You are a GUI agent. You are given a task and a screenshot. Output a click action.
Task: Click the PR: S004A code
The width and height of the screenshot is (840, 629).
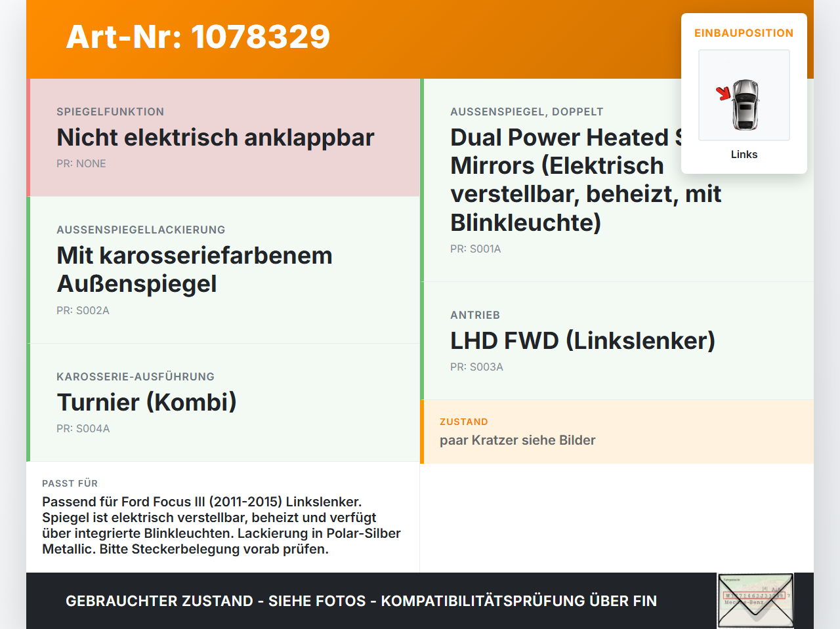[x=83, y=428]
